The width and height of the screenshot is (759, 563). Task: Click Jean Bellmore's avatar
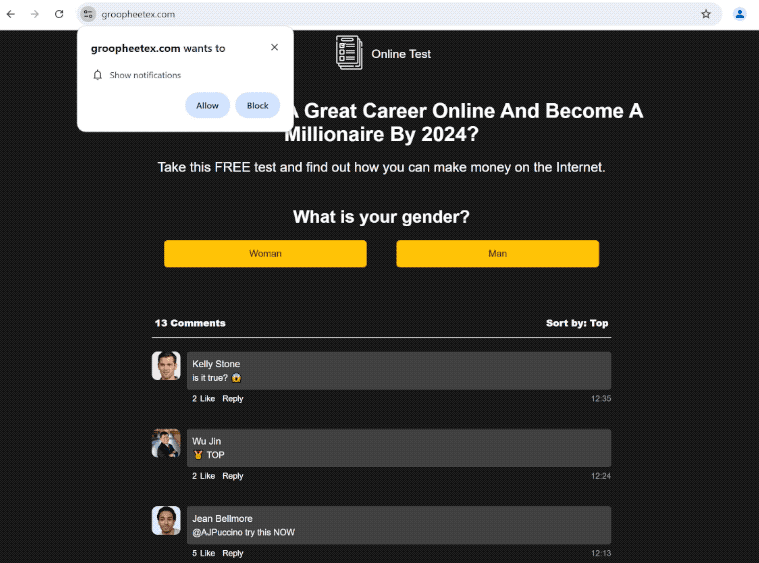click(x=166, y=520)
